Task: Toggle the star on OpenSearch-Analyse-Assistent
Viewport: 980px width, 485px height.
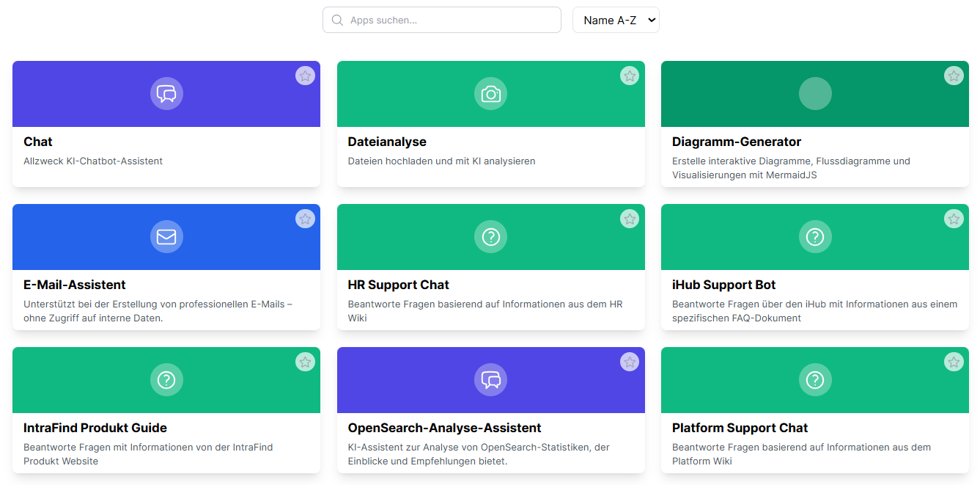Action: point(630,362)
